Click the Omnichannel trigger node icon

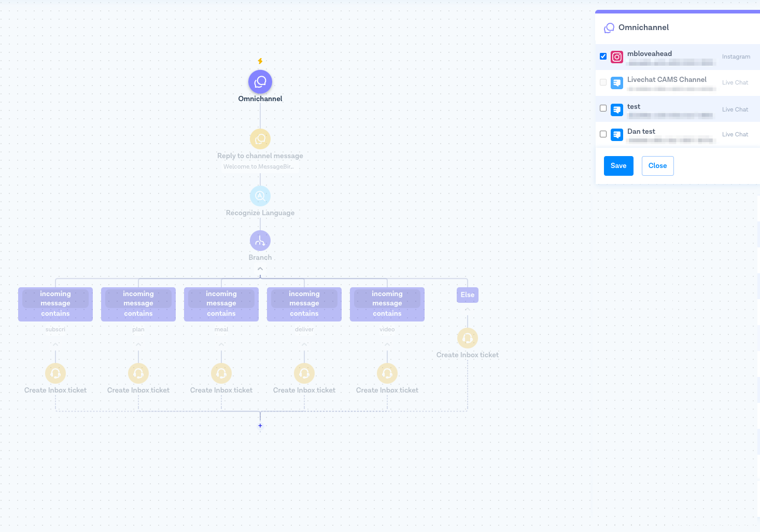(x=260, y=82)
